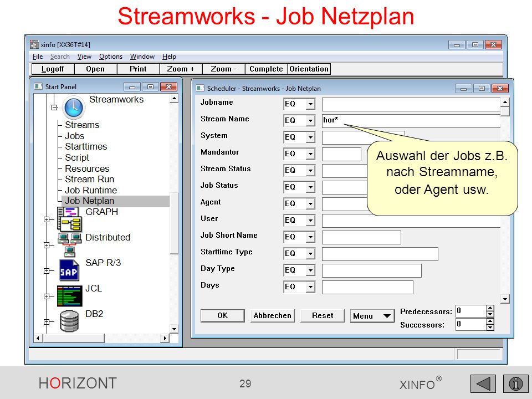This screenshot has width=532, height=399.
Task: Open the Options menu
Action: pos(111,57)
